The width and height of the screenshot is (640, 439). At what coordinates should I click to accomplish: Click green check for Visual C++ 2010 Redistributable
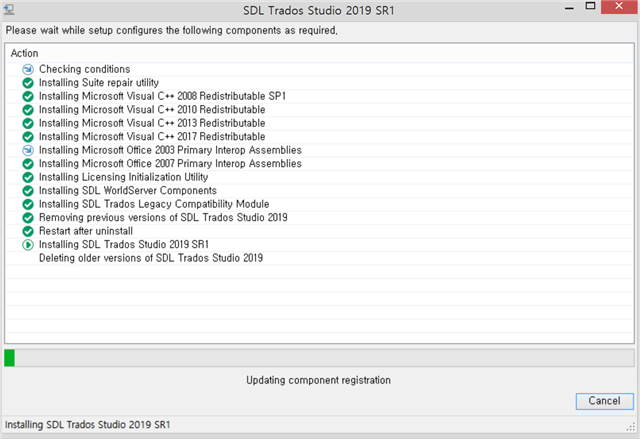click(x=28, y=110)
